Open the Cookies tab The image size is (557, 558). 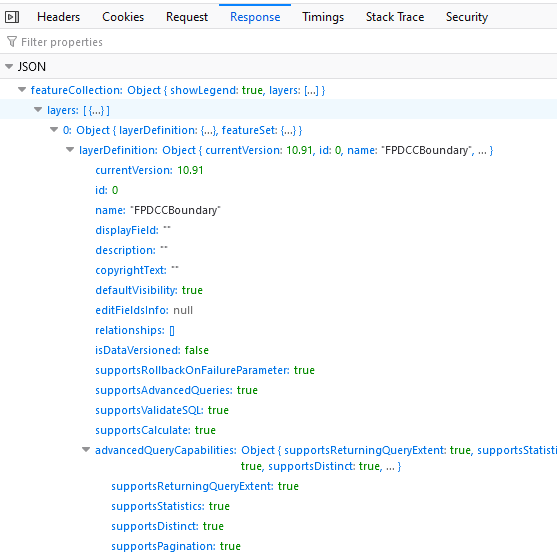point(123,17)
